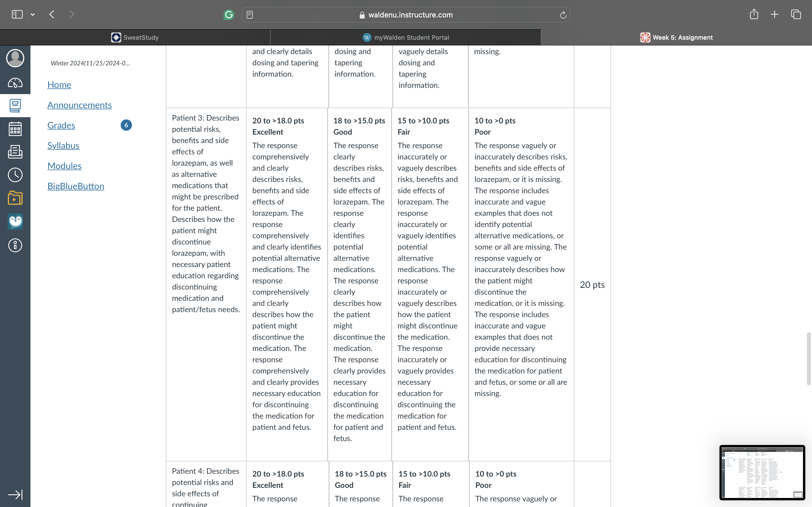Click the vertical page scrollbar thumb

[809, 359]
